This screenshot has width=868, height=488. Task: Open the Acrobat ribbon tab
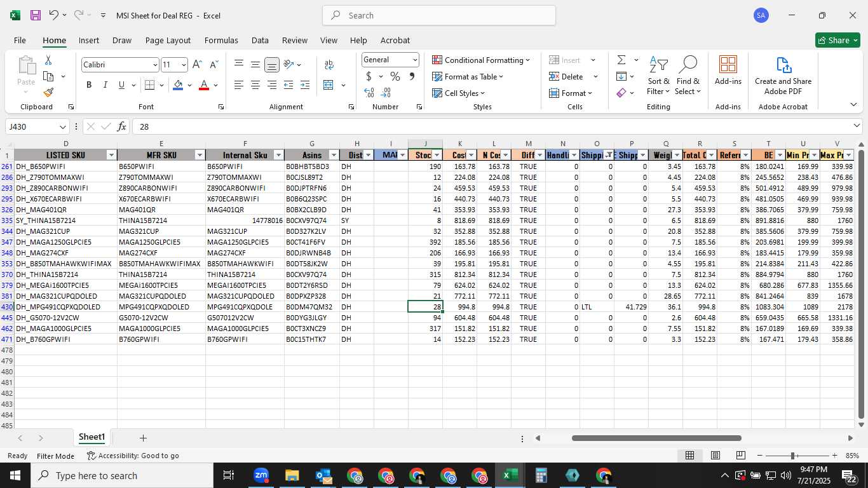[x=395, y=40]
